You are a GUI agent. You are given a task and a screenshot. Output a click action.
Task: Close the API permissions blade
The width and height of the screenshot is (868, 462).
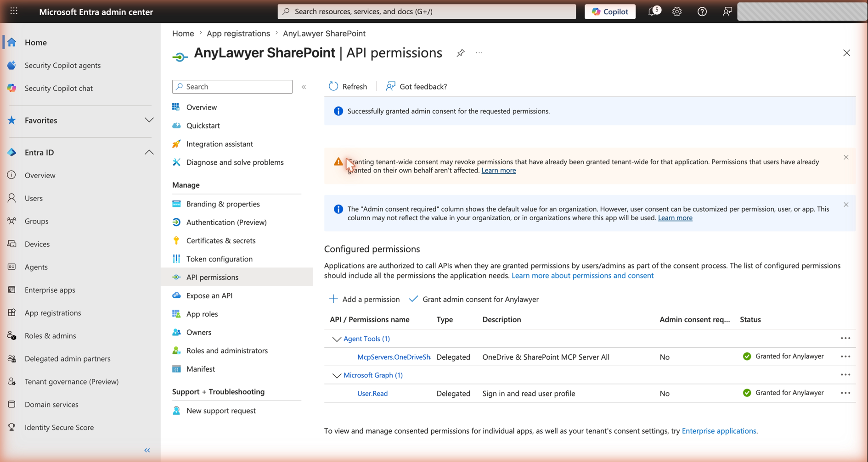tap(846, 53)
